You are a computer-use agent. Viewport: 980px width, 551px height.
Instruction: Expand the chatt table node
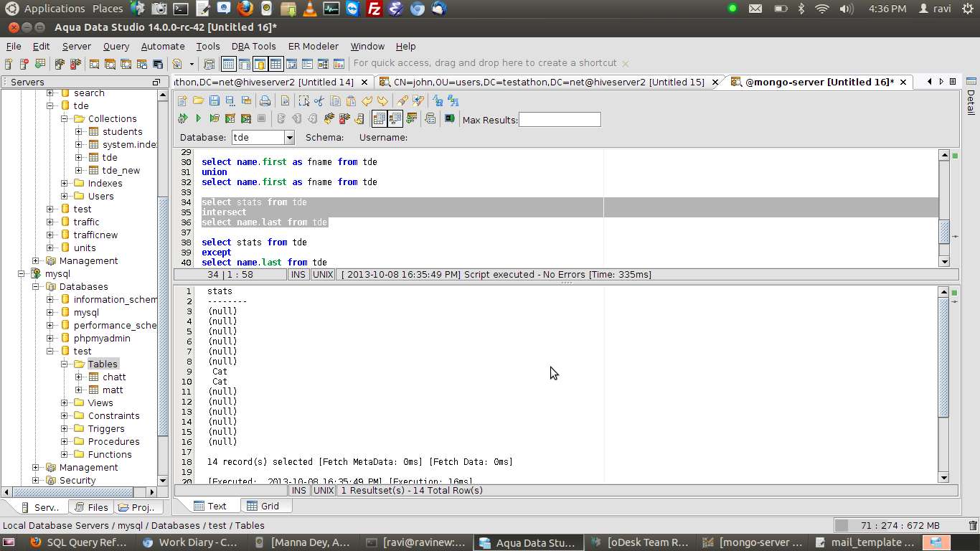(x=80, y=377)
